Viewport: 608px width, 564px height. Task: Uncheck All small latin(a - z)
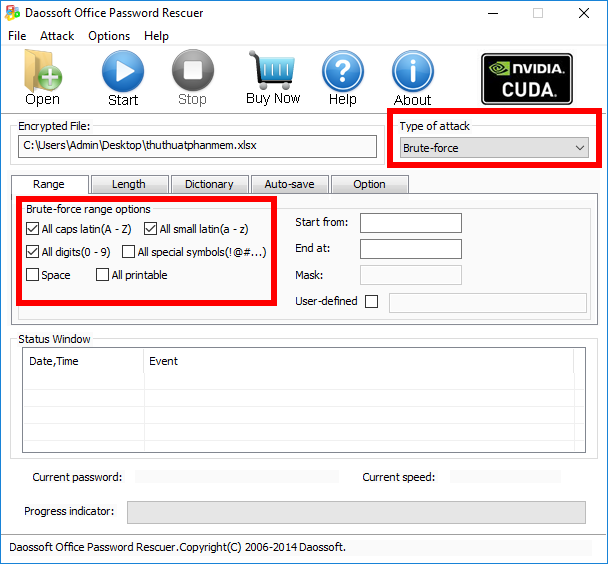tap(150, 229)
